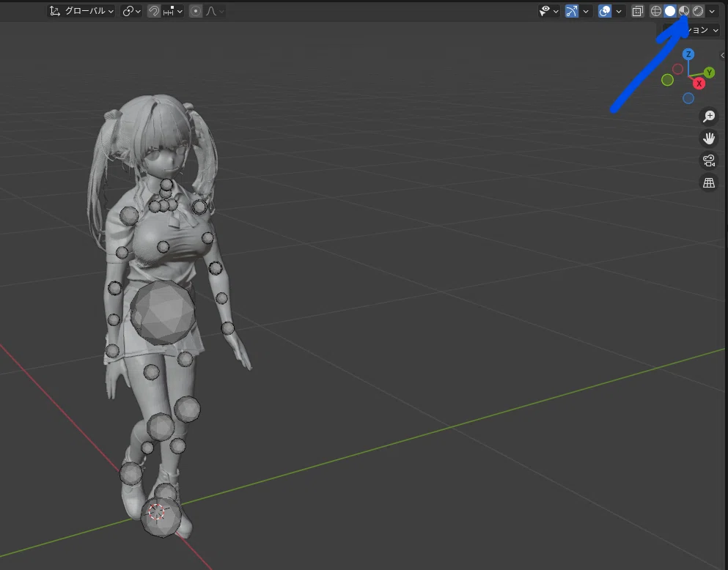Click the 3D cursor at the character's foot
Image resolution: width=728 pixels, height=570 pixels.
click(x=156, y=512)
